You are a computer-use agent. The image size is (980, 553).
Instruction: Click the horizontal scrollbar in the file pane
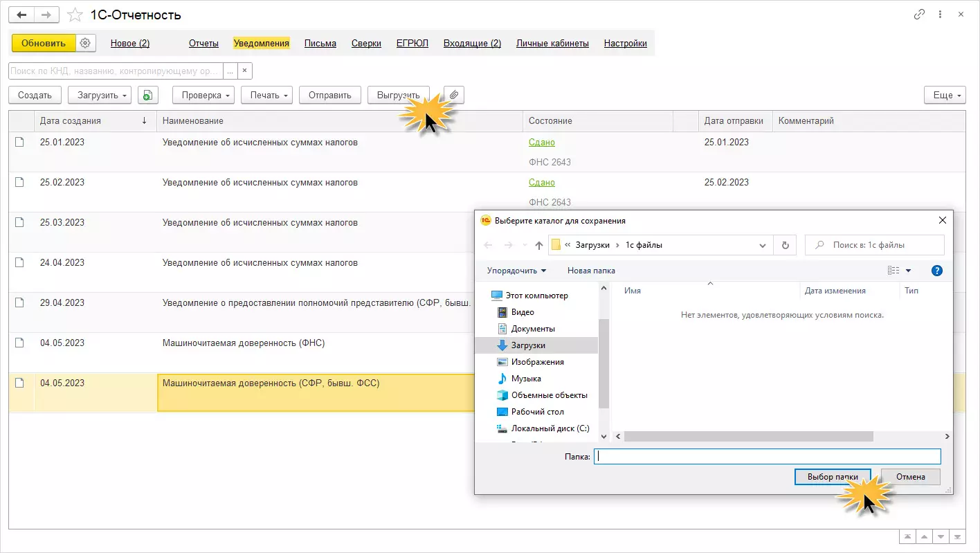(x=748, y=436)
